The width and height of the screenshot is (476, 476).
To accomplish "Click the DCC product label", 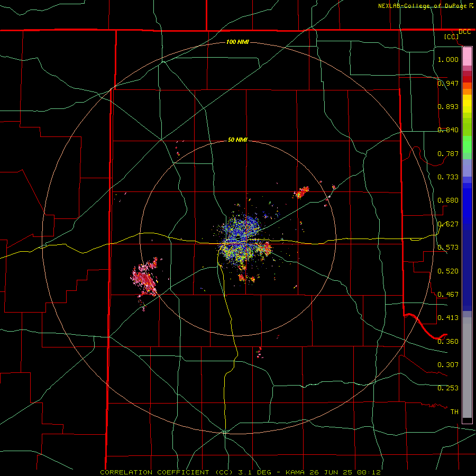I will point(465,32).
